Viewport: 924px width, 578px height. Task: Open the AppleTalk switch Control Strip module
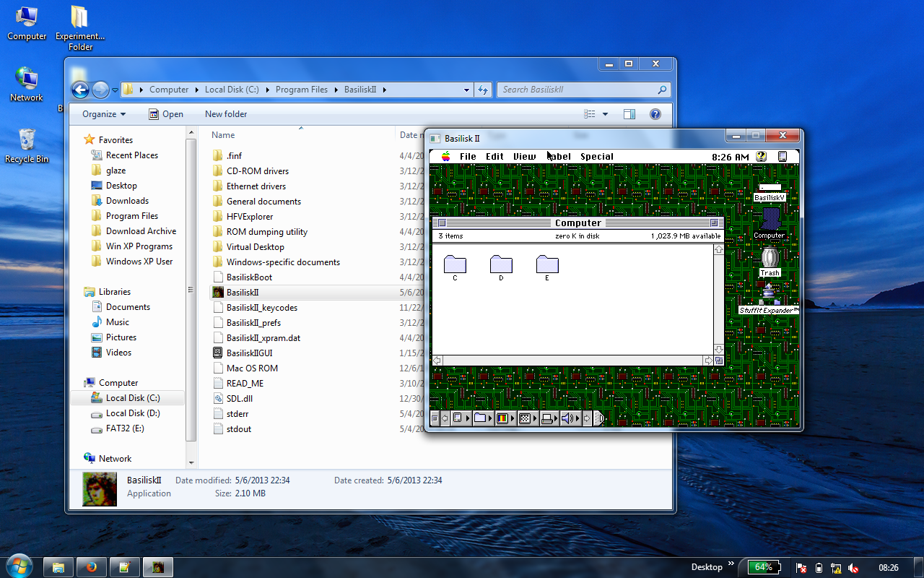461,418
